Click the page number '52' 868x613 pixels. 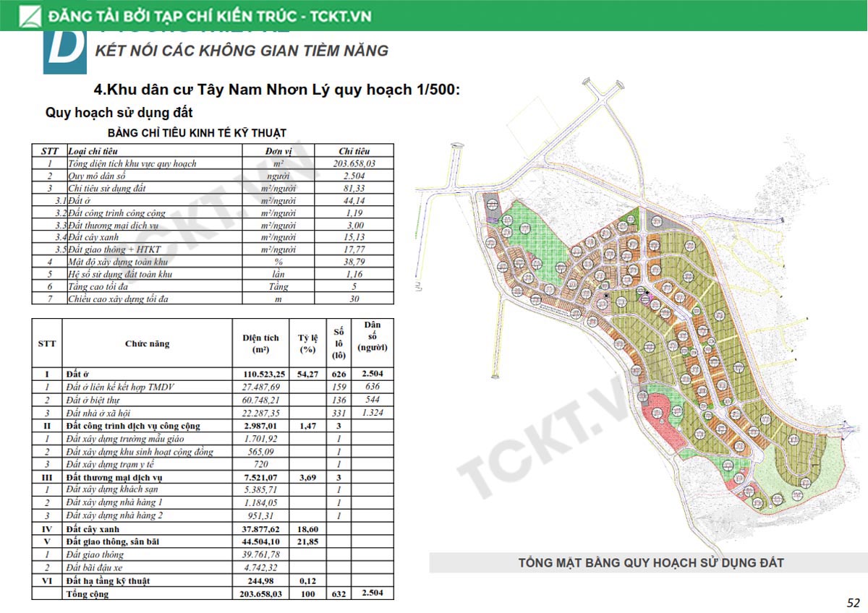tap(854, 602)
